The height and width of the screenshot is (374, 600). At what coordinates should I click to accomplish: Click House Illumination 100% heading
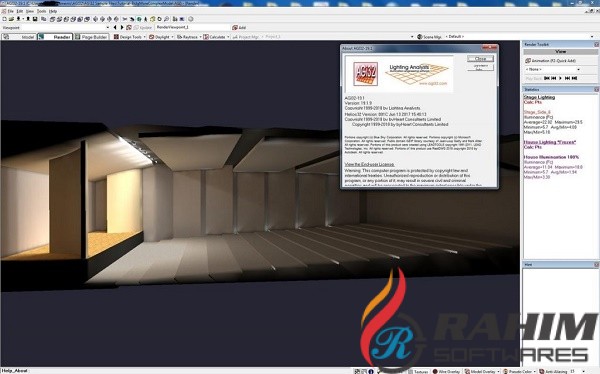click(x=551, y=157)
